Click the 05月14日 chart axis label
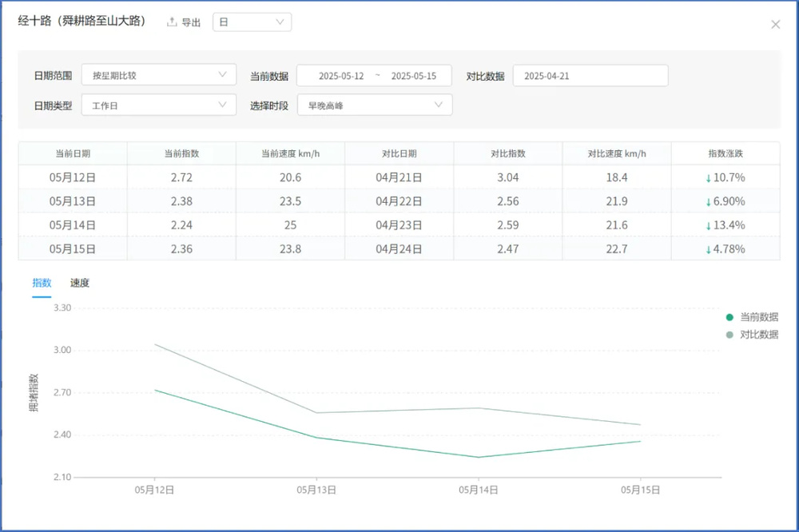799x532 pixels. [x=478, y=490]
